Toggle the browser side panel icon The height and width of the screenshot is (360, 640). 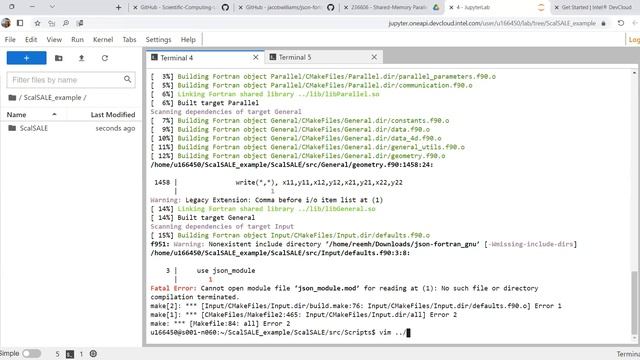point(20,23)
